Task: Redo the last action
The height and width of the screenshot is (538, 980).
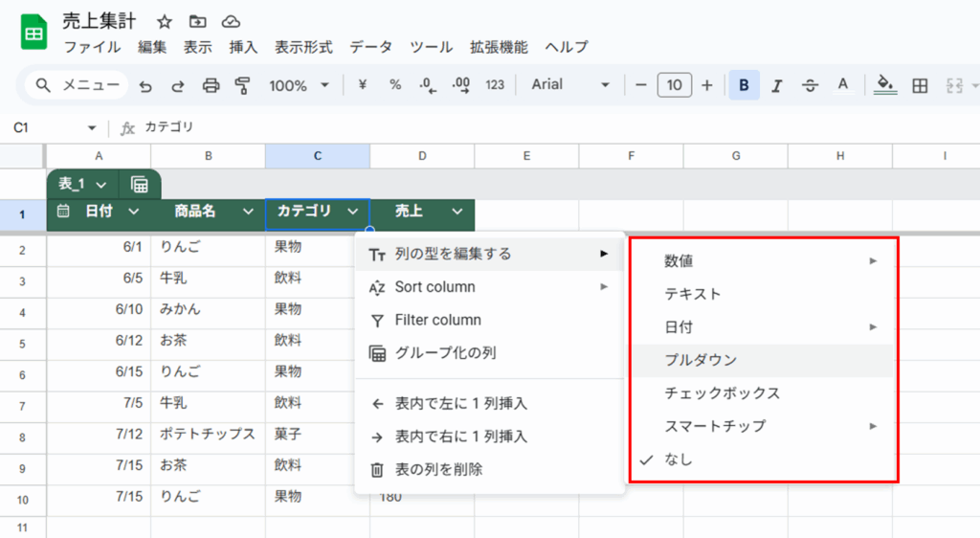Action: (x=178, y=85)
